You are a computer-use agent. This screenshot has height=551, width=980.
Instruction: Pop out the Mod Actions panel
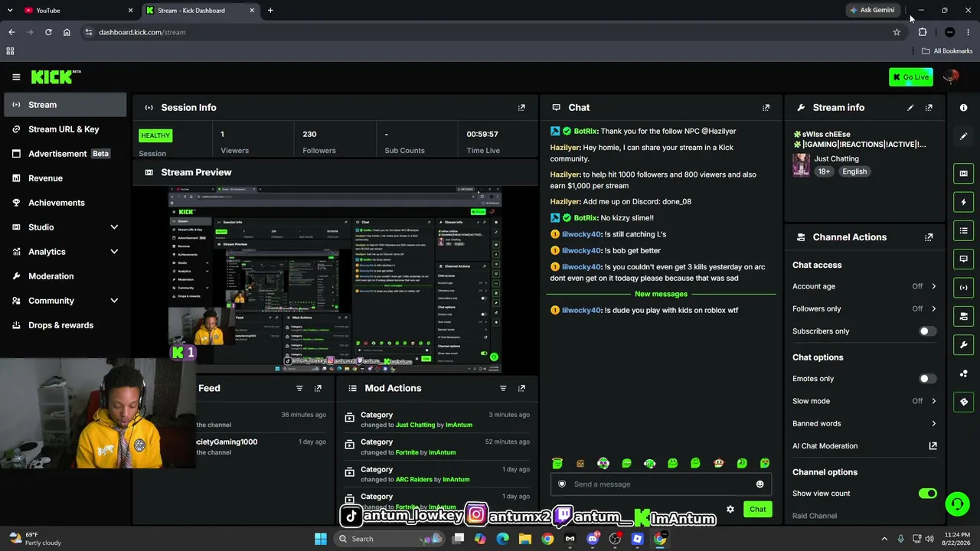click(x=521, y=388)
